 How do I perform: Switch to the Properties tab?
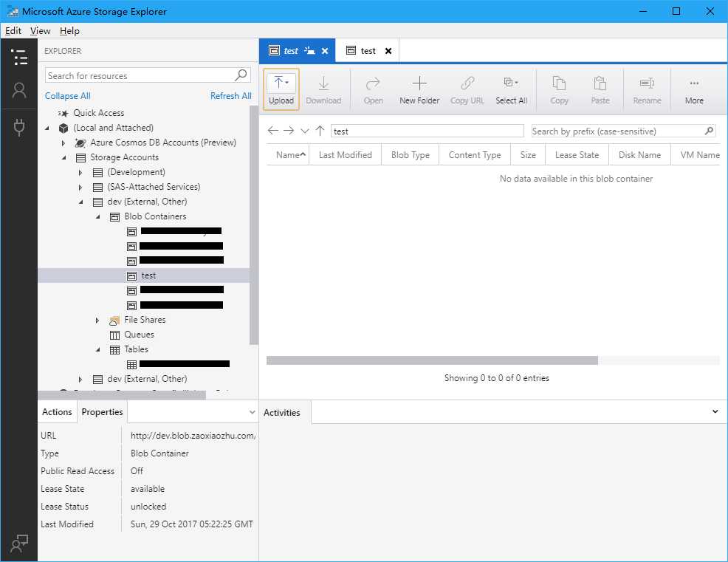point(102,412)
